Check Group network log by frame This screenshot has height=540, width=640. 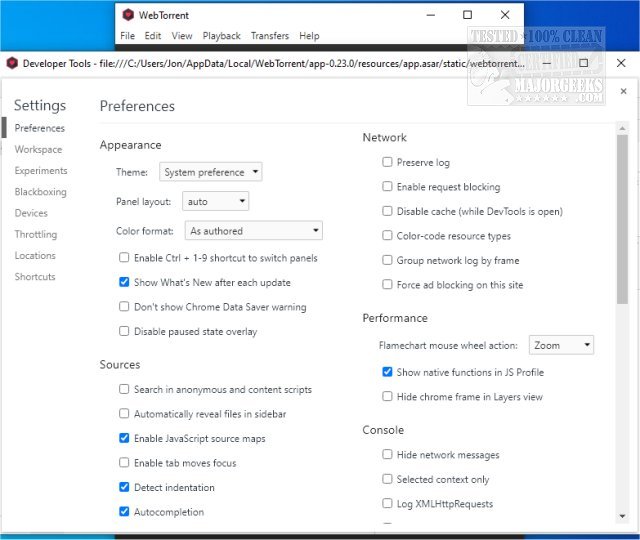(x=387, y=260)
